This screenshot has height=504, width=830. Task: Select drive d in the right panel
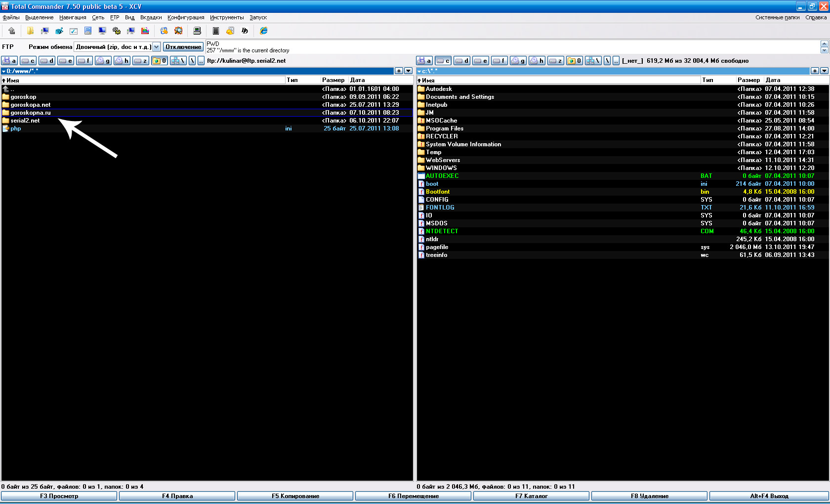coord(462,61)
